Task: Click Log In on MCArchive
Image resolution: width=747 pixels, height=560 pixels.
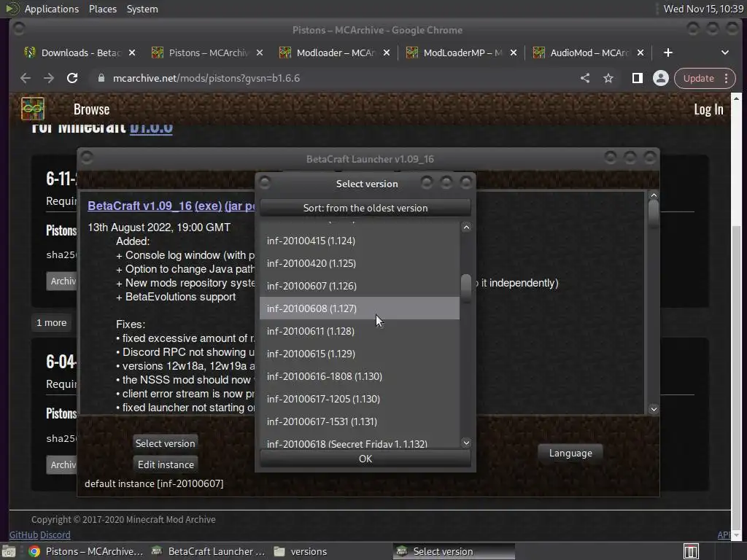Action: click(708, 109)
